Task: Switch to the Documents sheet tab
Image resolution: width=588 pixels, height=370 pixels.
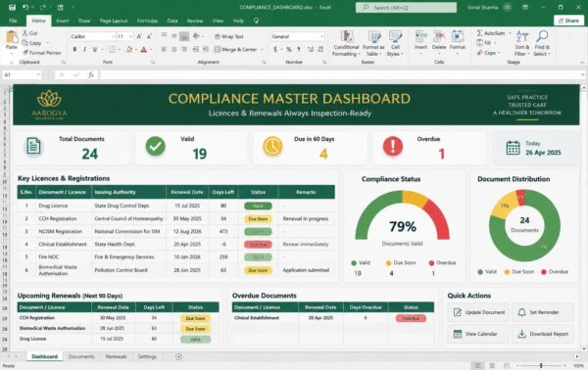Action: (81, 356)
